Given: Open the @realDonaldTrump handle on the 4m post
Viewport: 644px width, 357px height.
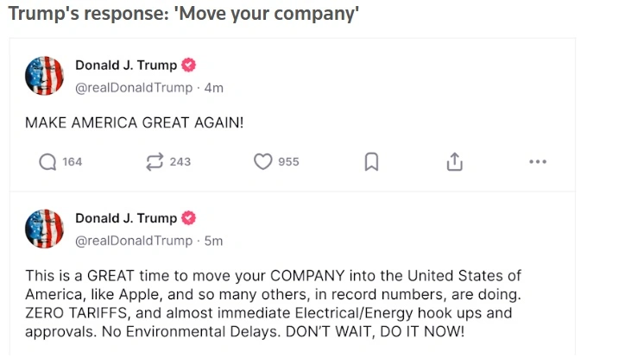Looking at the screenshot, I should [134, 88].
